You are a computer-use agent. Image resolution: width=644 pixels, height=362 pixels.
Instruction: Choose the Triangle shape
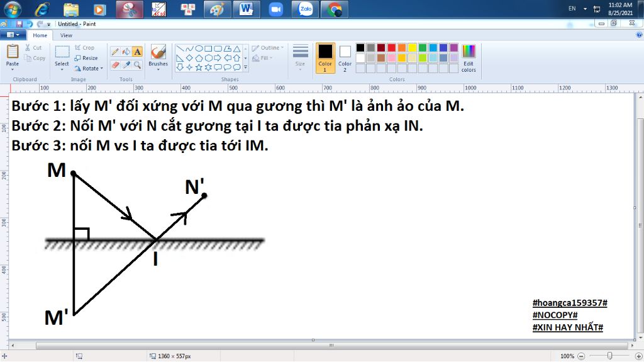coord(236,48)
